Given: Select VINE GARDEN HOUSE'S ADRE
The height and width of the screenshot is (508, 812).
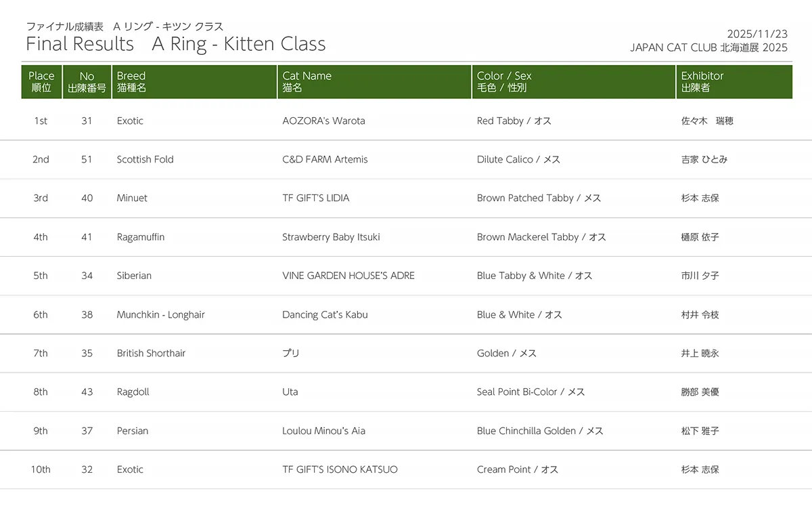Looking at the screenshot, I should [348, 276].
